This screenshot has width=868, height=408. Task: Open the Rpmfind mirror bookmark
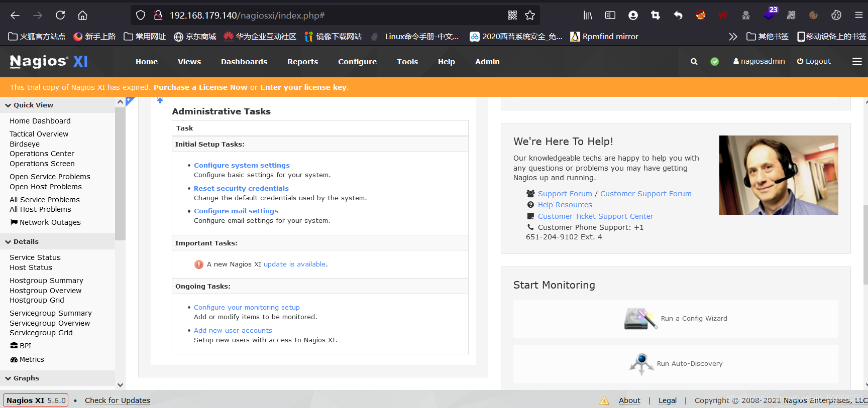[604, 37]
